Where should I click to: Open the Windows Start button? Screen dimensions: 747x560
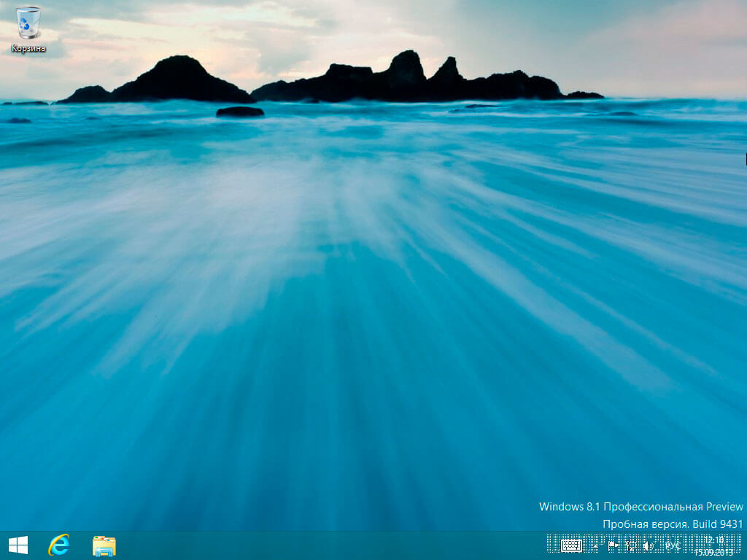(18, 545)
